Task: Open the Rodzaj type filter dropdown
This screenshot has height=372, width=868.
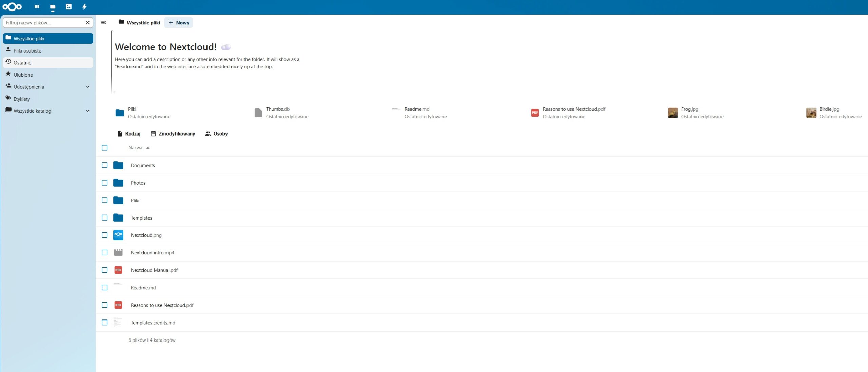Action: pyautogui.click(x=129, y=134)
